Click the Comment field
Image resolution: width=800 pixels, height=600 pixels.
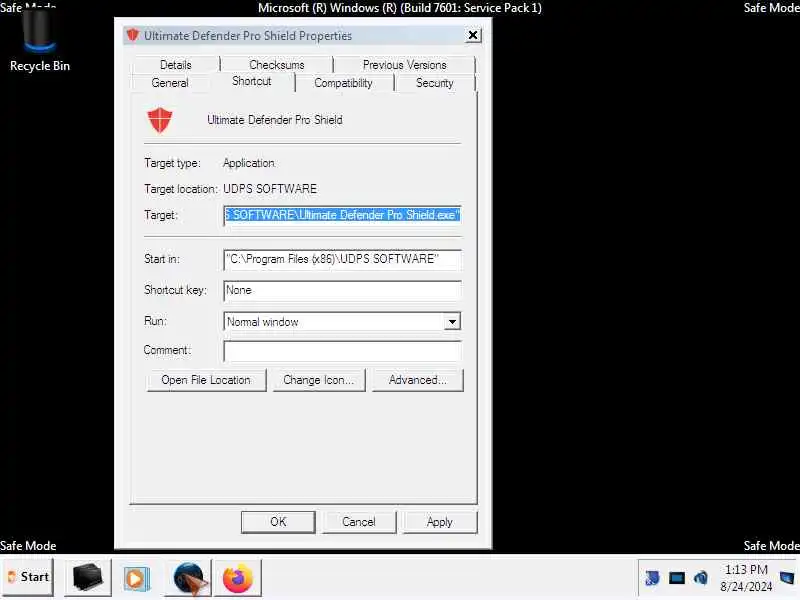(342, 351)
